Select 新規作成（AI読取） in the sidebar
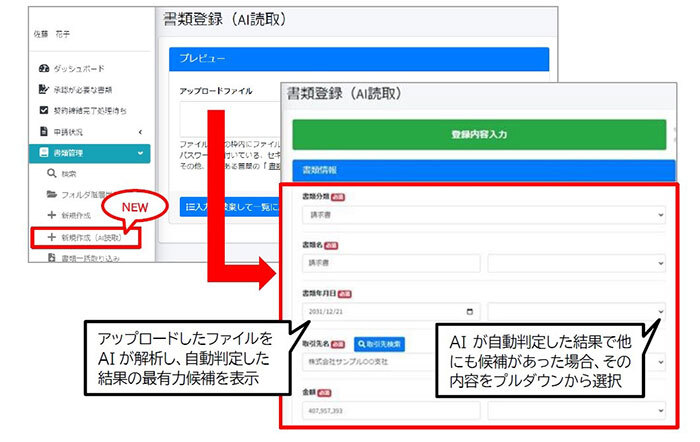The width and height of the screenshot is (700, 442). coord(88,237)
